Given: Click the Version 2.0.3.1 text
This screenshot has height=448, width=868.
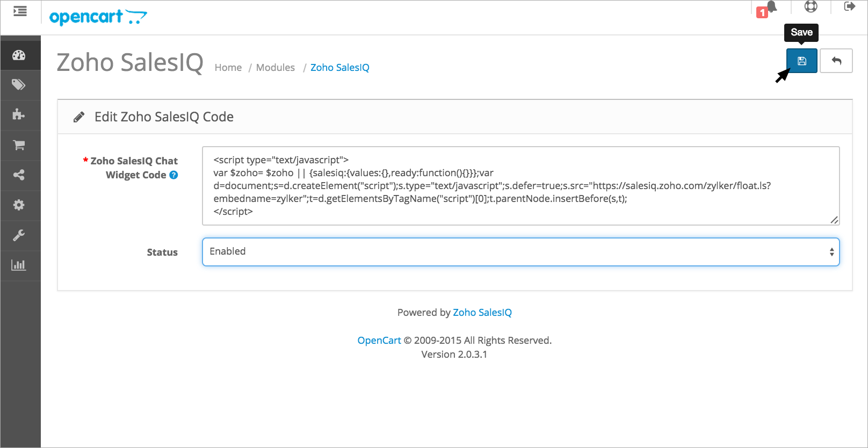Looking at the screenshot, I should [x=454, y=355].
